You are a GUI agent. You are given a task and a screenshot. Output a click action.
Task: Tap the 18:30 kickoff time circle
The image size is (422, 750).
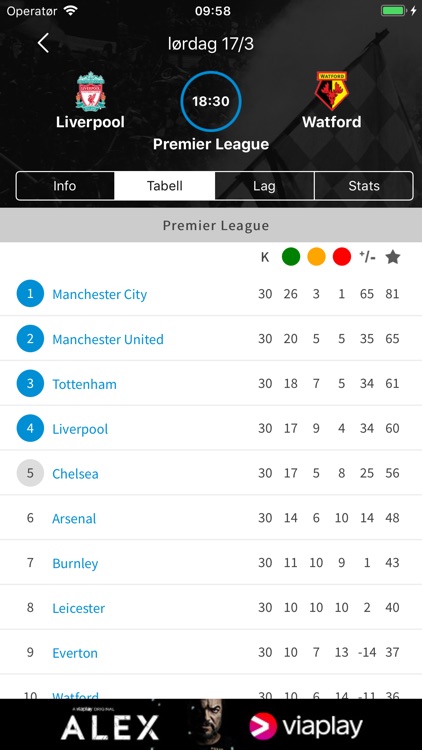(211, 101)
